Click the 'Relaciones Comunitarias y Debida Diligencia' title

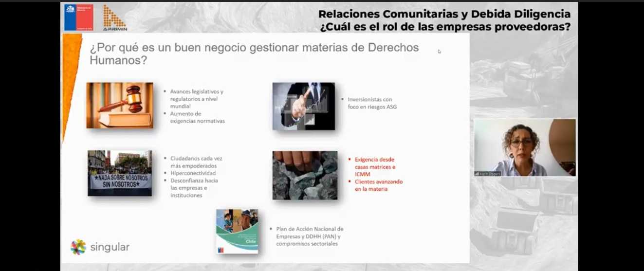(444, 14)
